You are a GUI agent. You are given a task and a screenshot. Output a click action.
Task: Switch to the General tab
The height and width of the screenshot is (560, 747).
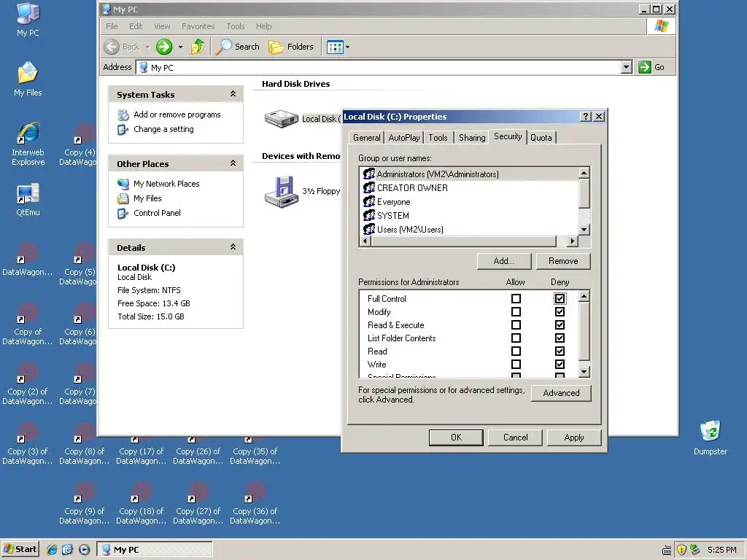[366, 138]
